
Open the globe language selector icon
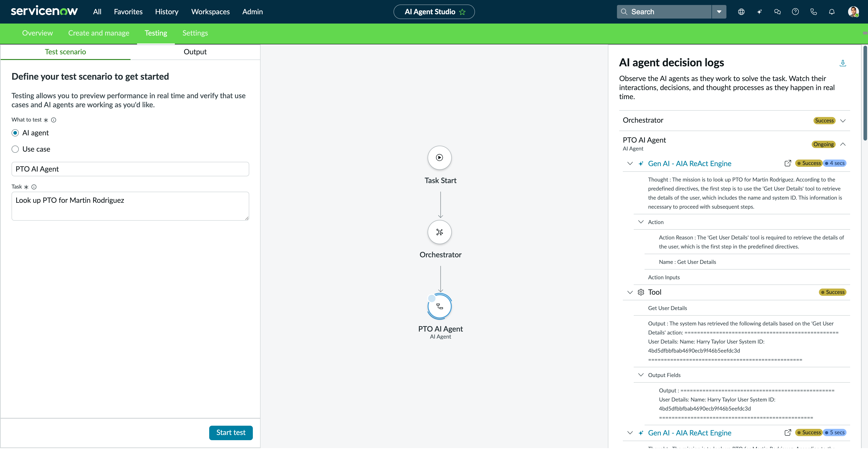click(741, 12)
